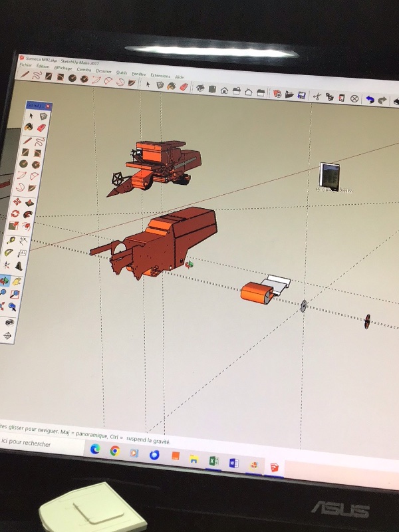Open the Extensions menu
Screen dimensions: 399x532
coord(160,75)
